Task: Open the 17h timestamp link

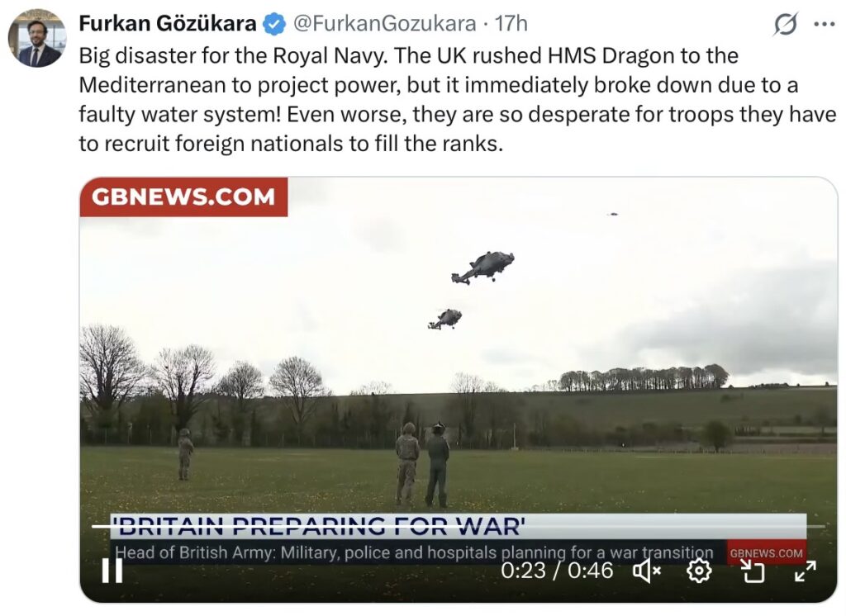Action: point(511,24)
